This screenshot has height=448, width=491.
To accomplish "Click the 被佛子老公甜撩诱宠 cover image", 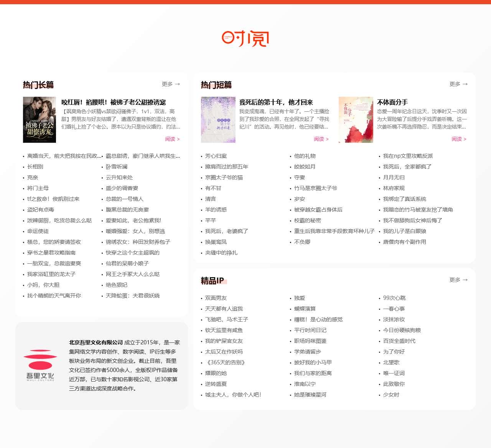I will (x=39, y=120).
